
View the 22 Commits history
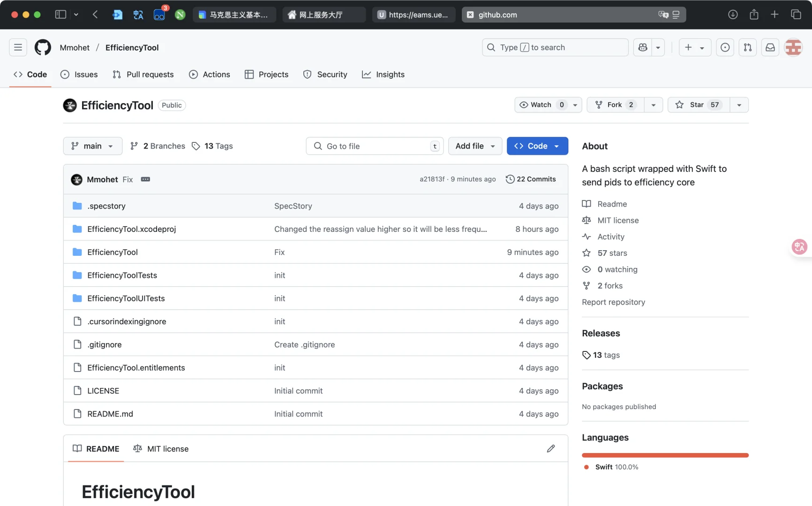click(x=531, y=179)
